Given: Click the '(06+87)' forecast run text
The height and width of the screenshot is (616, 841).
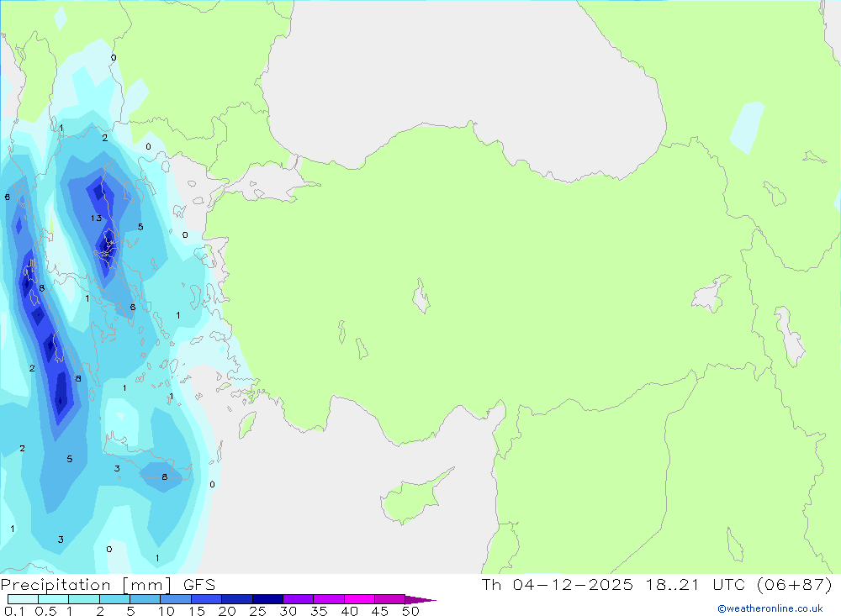Looking at the screenshot, I should click(x=795, y=584).
